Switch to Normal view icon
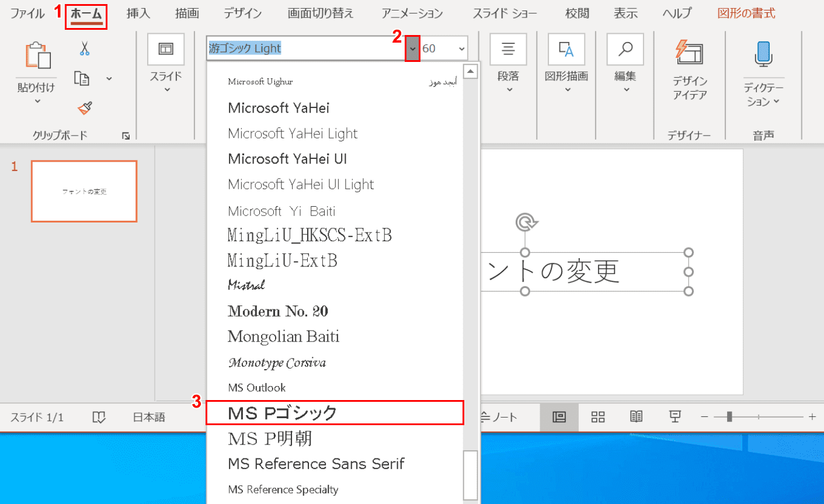Image resolution: width=824 pixels, height=504 pixels. tap(559, 416)
